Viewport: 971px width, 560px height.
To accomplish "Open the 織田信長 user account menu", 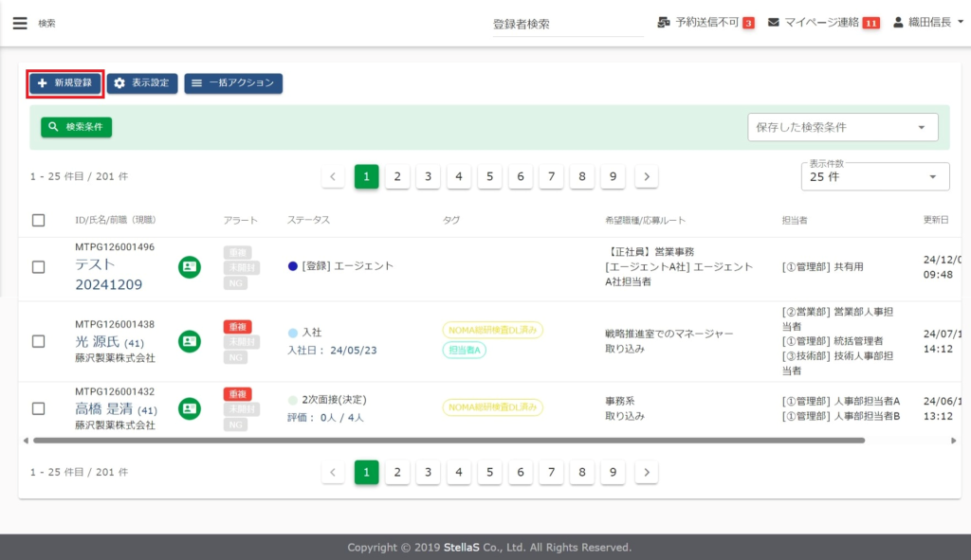I will pos(928,23).
